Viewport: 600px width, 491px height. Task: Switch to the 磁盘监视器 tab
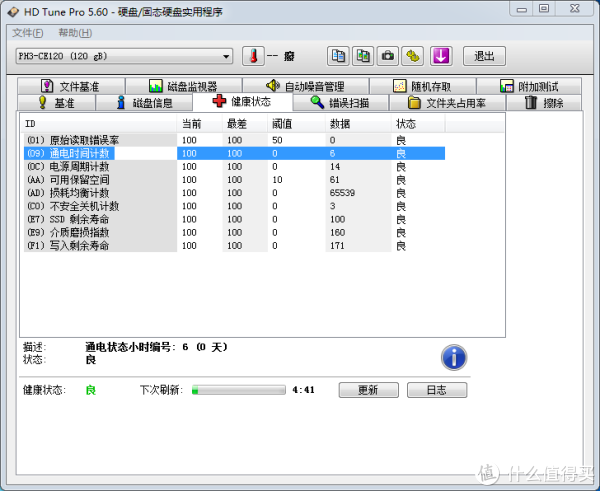coord(184,86)
